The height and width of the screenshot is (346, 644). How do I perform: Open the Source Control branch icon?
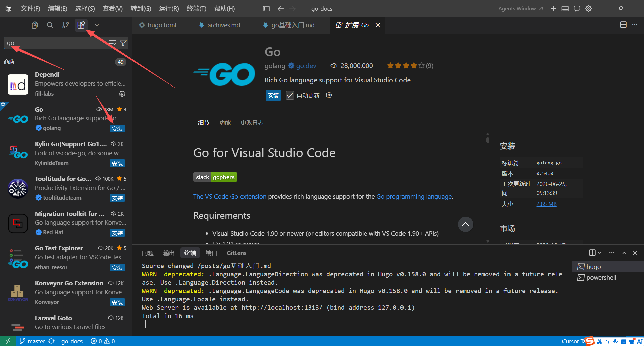tap(66, 25)
